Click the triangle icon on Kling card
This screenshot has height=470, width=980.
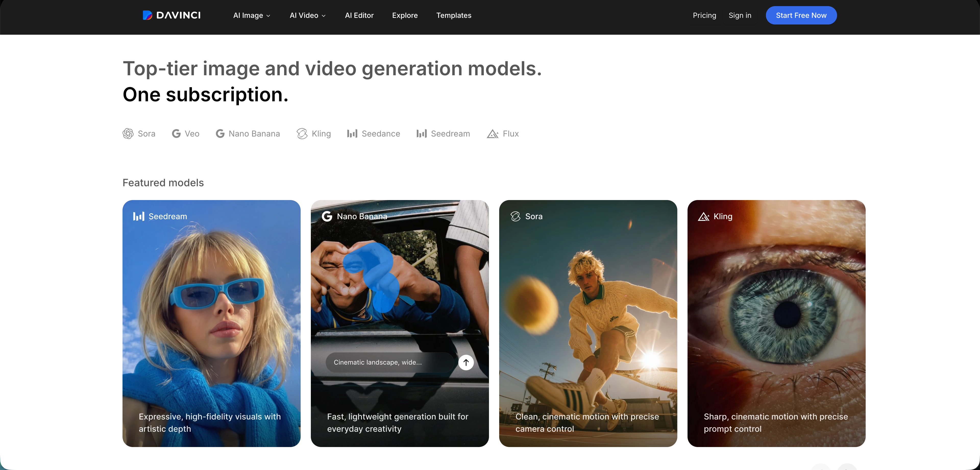tap(704, 216)
